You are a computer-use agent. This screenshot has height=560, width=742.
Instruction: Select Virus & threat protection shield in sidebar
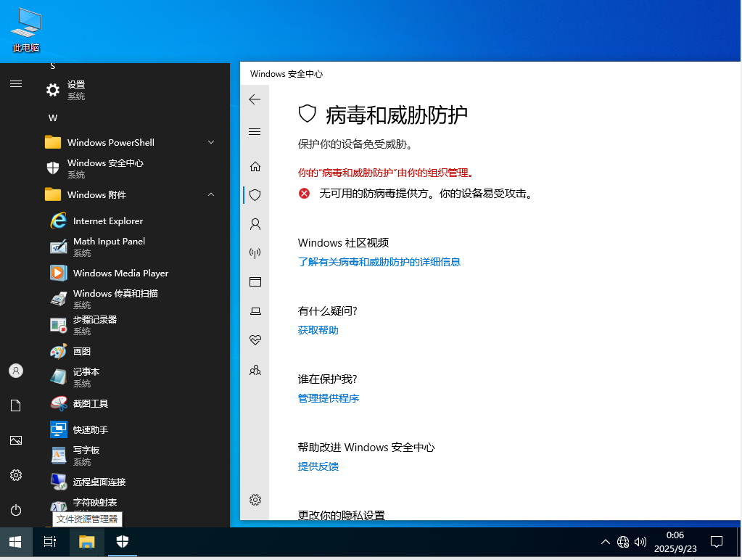click(x=255, y=195)
